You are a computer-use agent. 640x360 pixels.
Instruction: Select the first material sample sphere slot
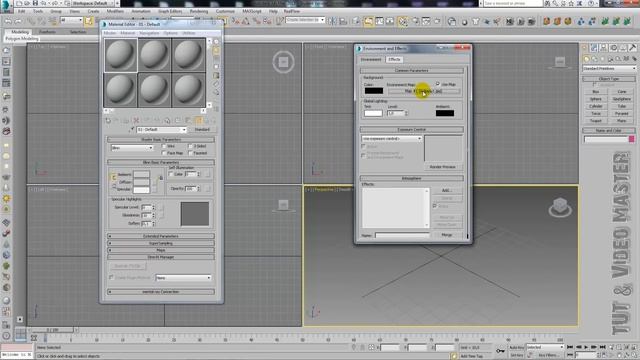120,55
